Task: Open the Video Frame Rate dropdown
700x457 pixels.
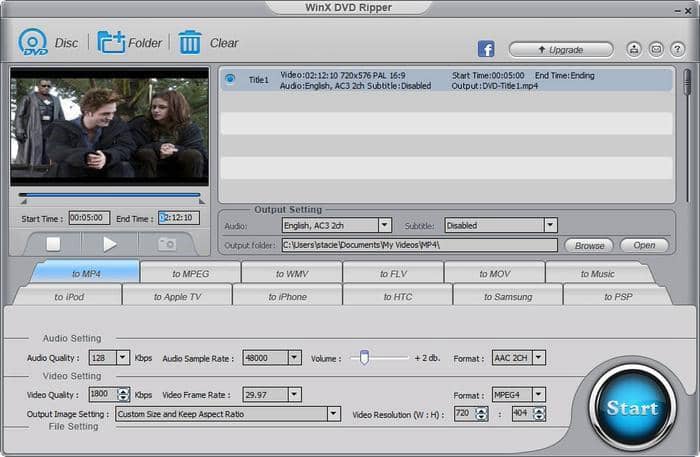Action: pyautogui.click(x=294, y=395)
